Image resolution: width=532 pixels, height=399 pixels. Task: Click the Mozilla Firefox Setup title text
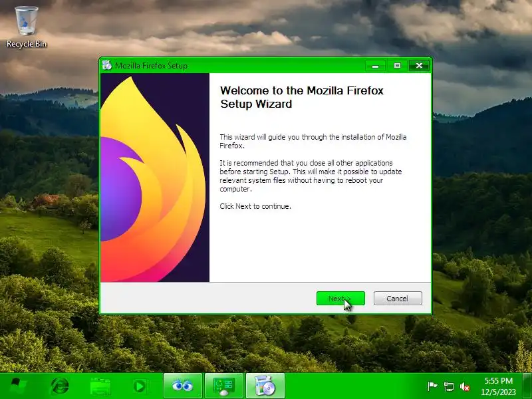151,66
